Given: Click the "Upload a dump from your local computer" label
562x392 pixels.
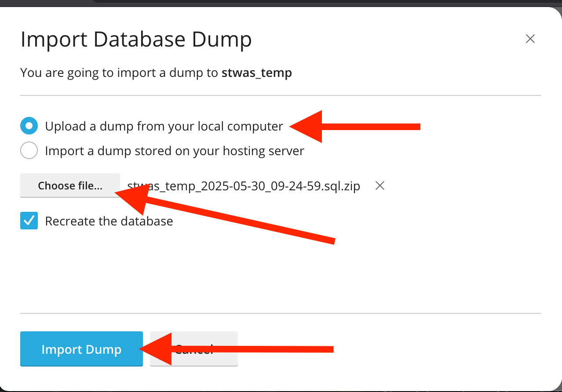Looking at the screenshot, I should click(x=164, y=127).
